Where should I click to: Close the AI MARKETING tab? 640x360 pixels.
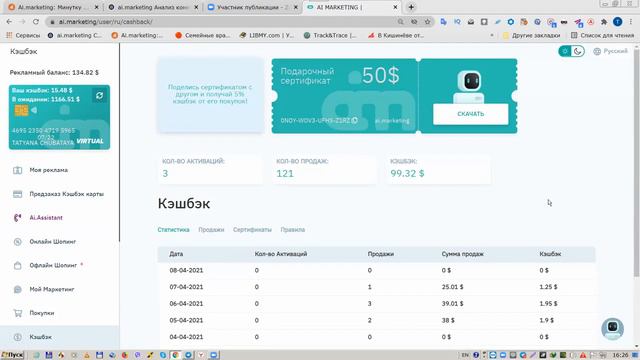(395, 7)
